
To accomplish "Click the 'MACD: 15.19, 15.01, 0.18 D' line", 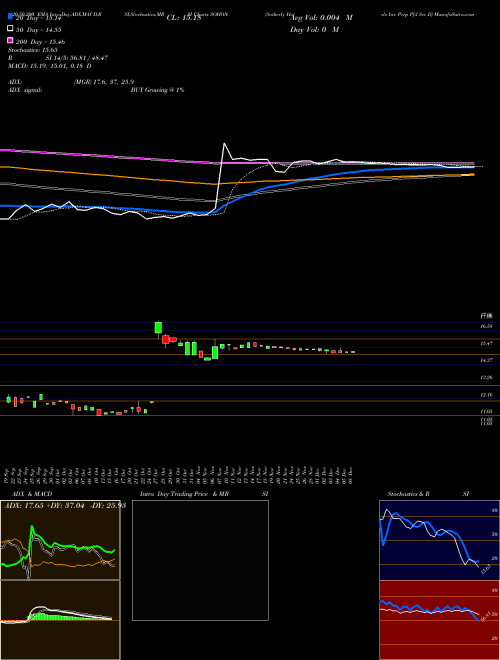I will pyautogui.click(x=50, y=66).
